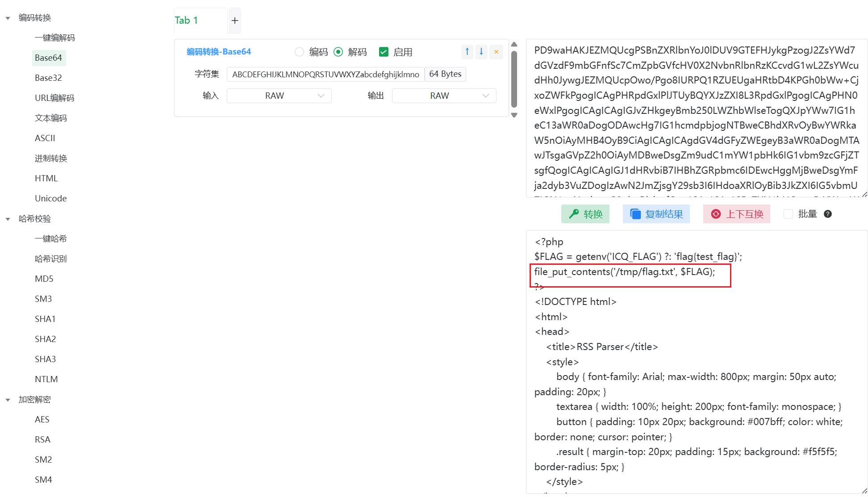This screenshot has height=497, width=868.
Task: Click the 字符集 charset input field
Action: [x=325, y=74]
